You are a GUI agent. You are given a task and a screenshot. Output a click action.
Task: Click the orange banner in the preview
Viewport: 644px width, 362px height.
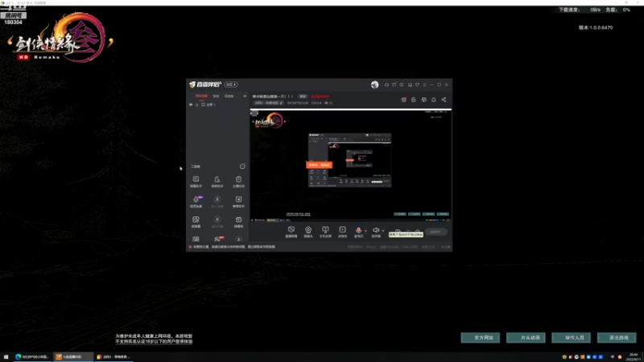319,165
